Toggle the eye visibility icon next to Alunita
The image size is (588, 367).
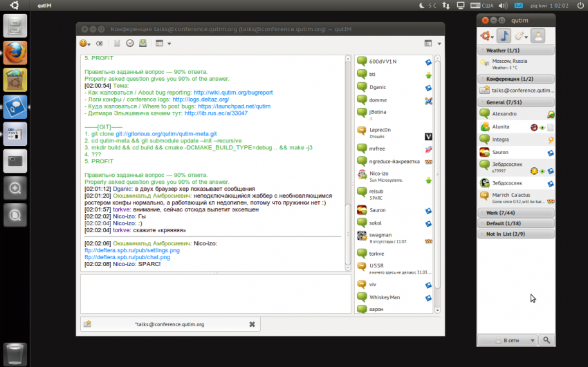click(x=543, y=127)
